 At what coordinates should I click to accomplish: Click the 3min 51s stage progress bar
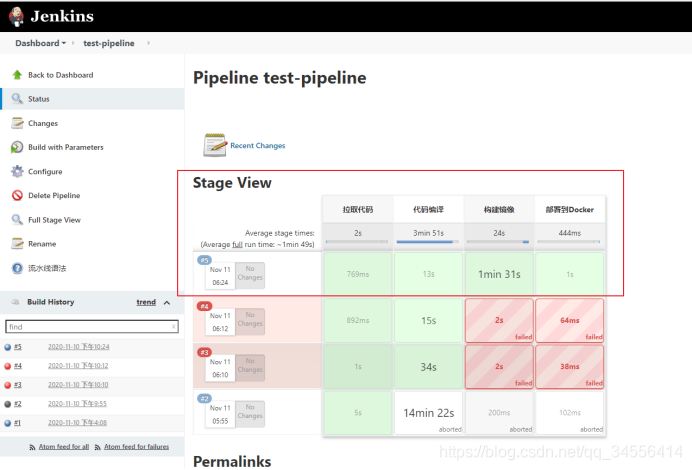[428, 241]
